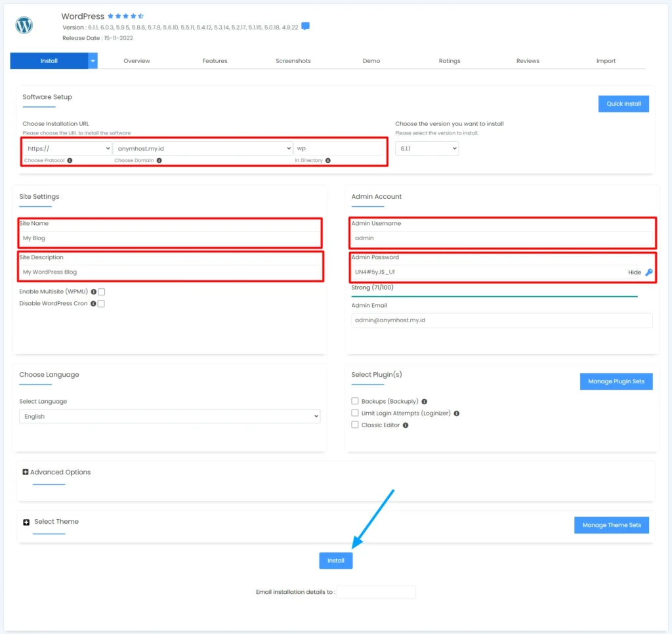The image size is (672, 634).
Task: Show info for Disable WordPress Cron
Action: point(93,303)
